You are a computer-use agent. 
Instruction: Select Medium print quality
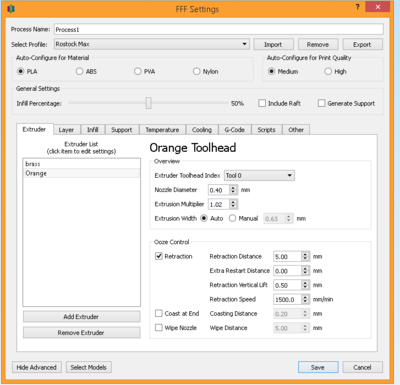tap(272, 71)
